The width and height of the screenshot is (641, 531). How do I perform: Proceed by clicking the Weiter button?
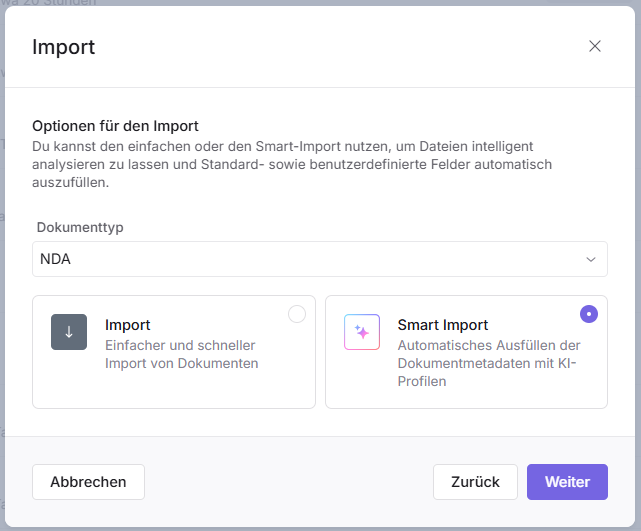[567, 482]
